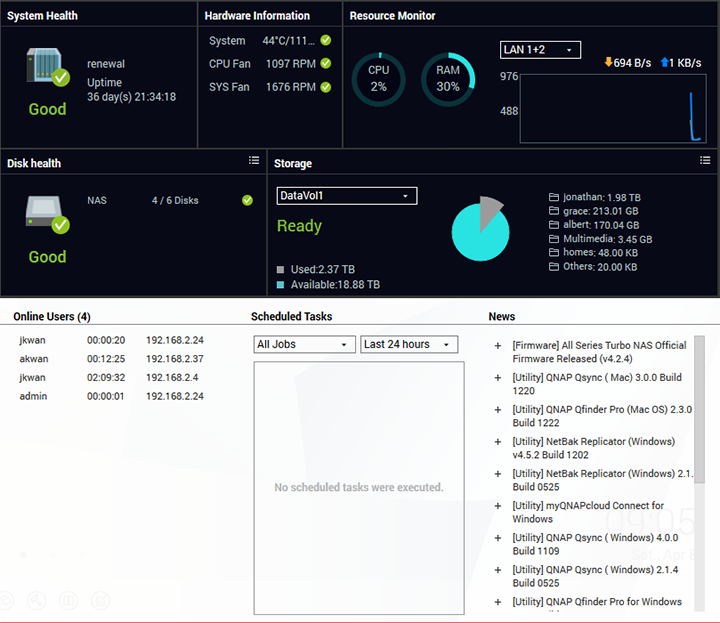The width and height of the screenshot is (720, 623).
Task: Open the DataVol1 volume dropdown
Action: pyautogui.click(x=346, y=196)
